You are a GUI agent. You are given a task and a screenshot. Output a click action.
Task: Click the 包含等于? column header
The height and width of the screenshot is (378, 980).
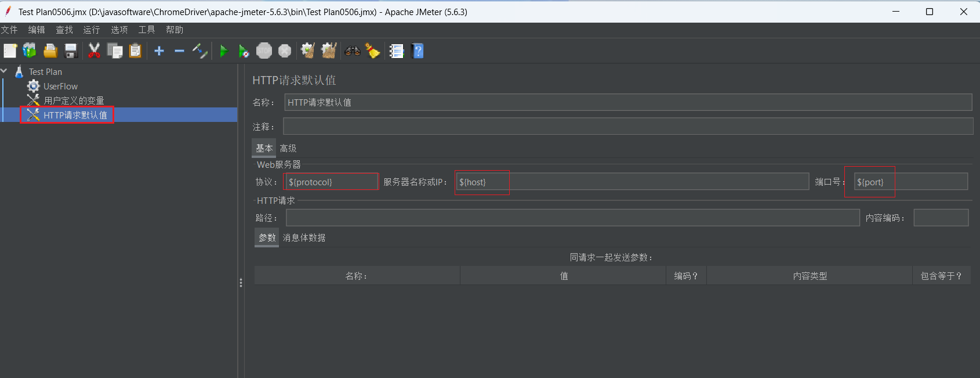941,276
